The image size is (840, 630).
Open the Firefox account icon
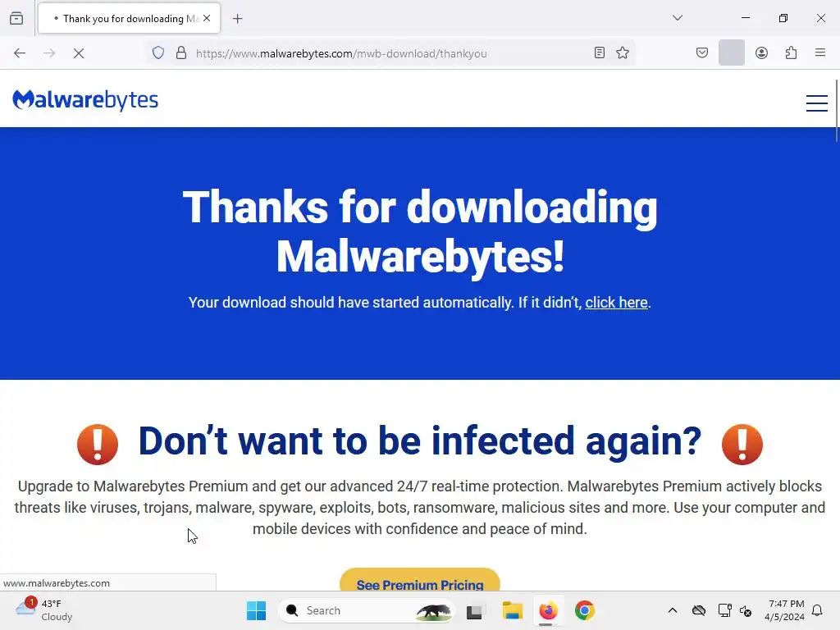[x=761, y=53]
